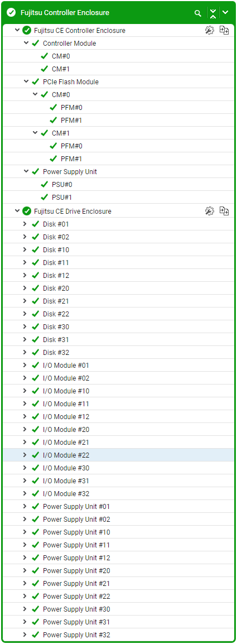This screenshot has width=237, height=644.
Task: Collapse the Power Supply Unit branch
Action: [x=26, y=171]
